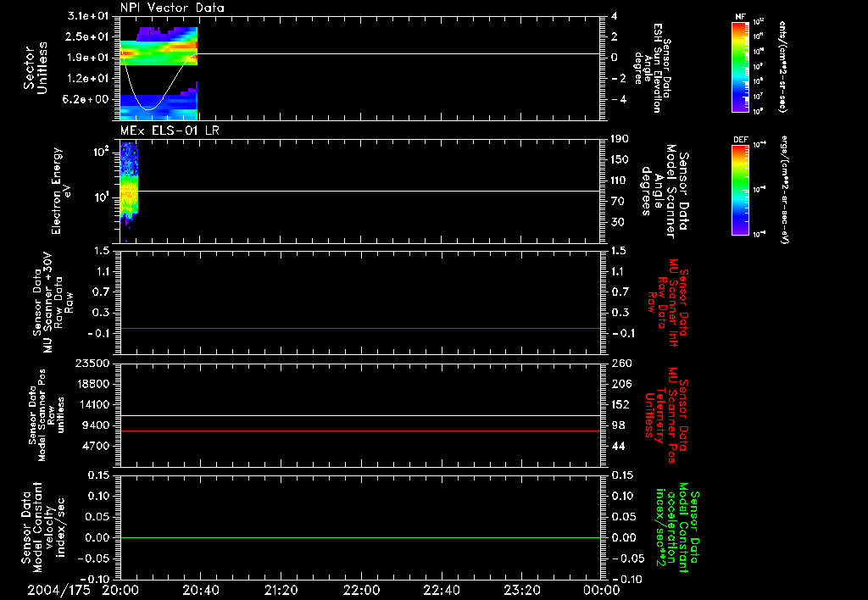Click the '150' scanner angle tick label
Image resolution: width=868 pixels, height=600 pixels.
[620, 160]
